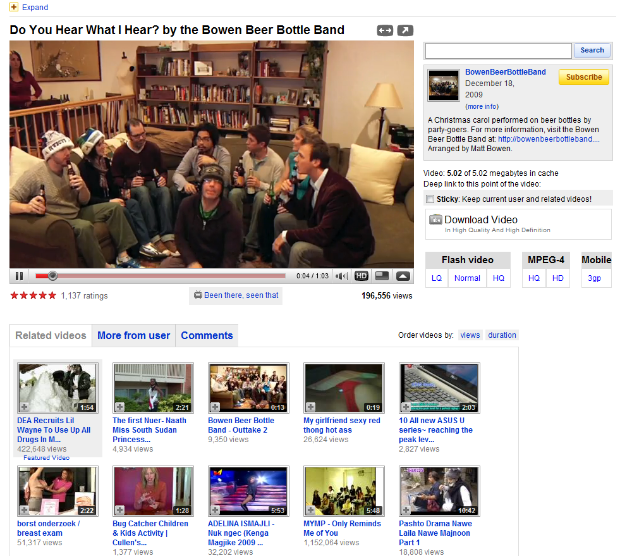Download Flash video in HQ
Screen dimensions: 620x556
[498, 278]
